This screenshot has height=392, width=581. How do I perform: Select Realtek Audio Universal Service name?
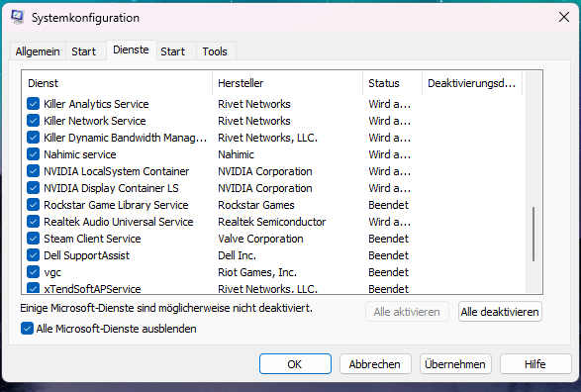(x=119, y=222)
